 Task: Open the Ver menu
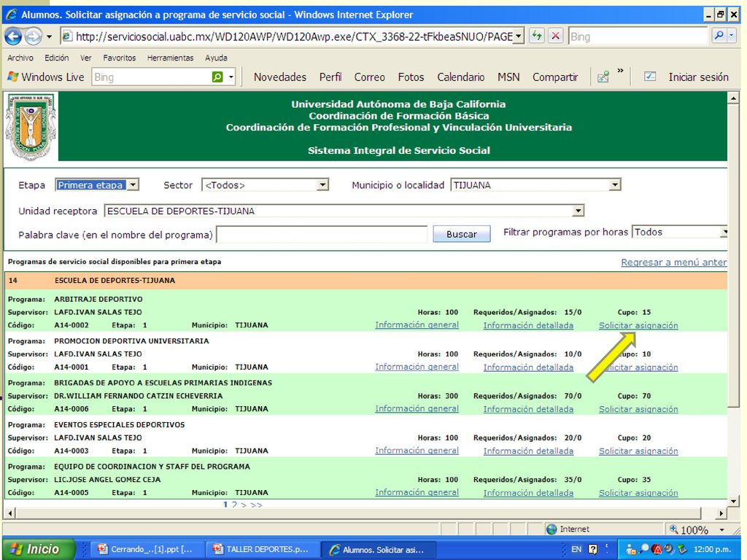[86, 58]
